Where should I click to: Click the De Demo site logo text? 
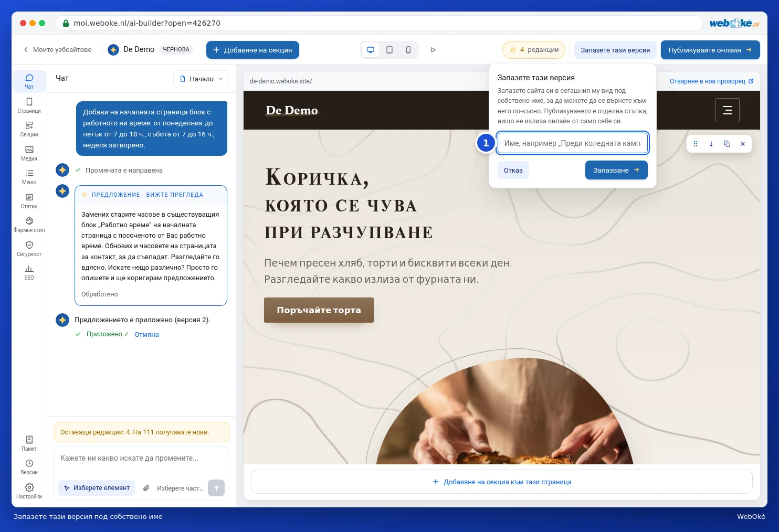pos(292,110)
